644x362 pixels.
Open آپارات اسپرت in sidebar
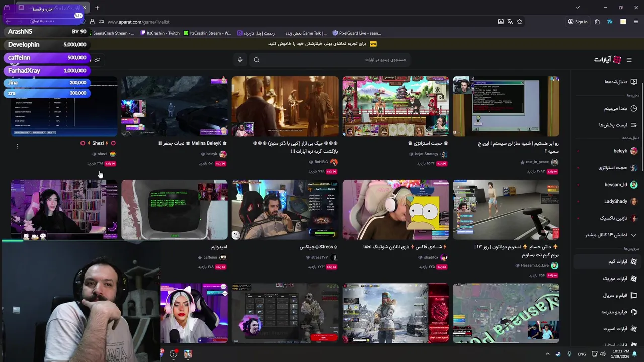coord(620,329)
